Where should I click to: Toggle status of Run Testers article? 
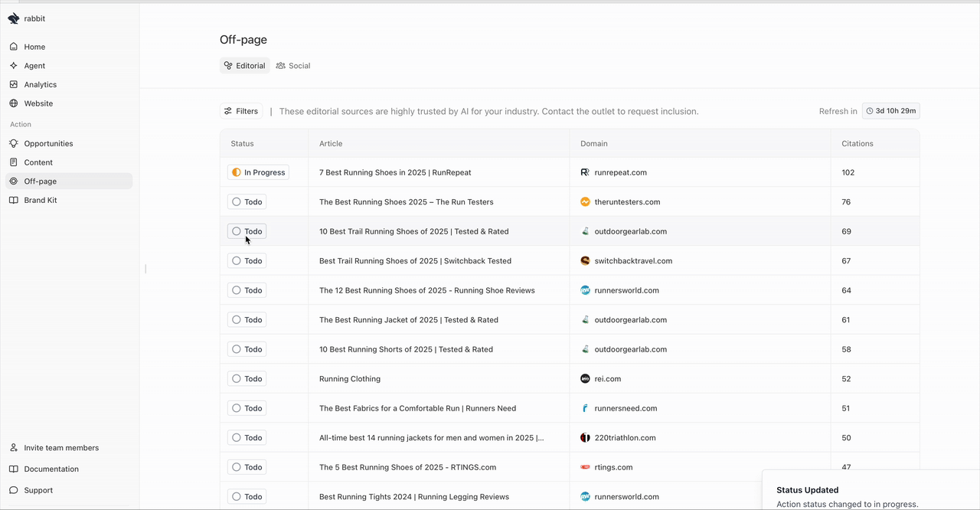(247, 202)
